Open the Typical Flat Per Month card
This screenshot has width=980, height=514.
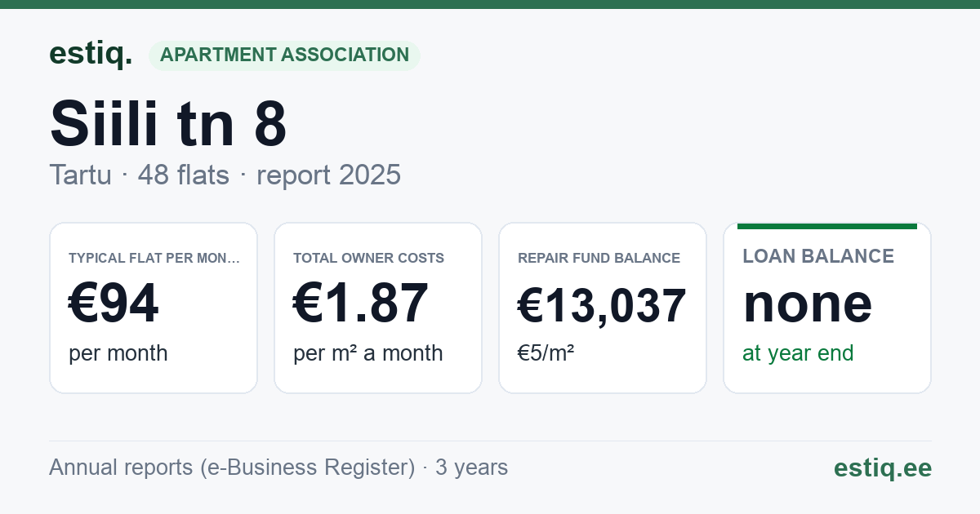pyautogui.click(x=154, y=308)
